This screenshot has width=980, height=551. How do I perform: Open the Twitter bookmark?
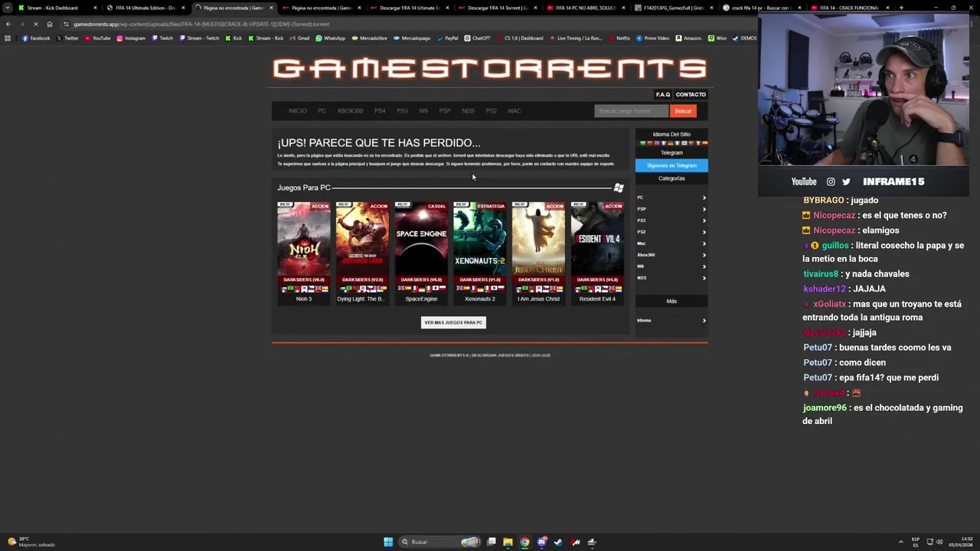(x=67, y=38)
